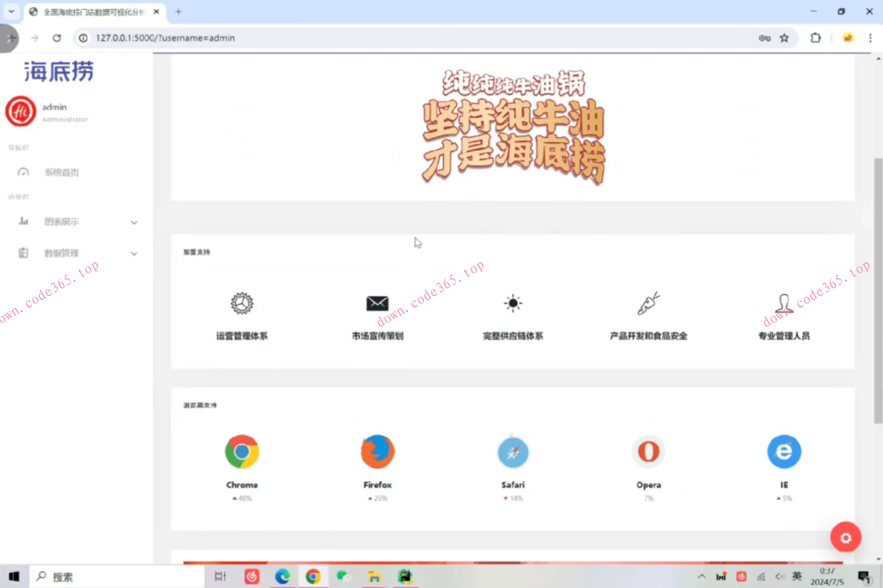Image resolution: width=883 pixels, height=588 pixels.
Task: Open the floating orange settings gear button
Action: 845,537
